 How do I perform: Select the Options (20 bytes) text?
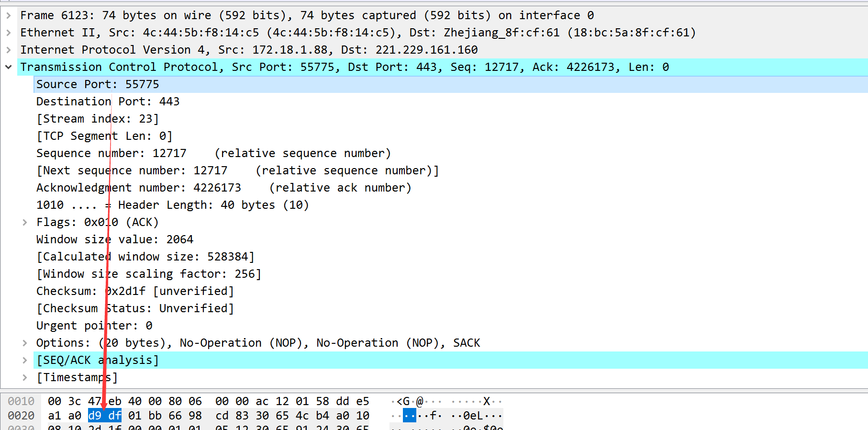tap(258, 343)
